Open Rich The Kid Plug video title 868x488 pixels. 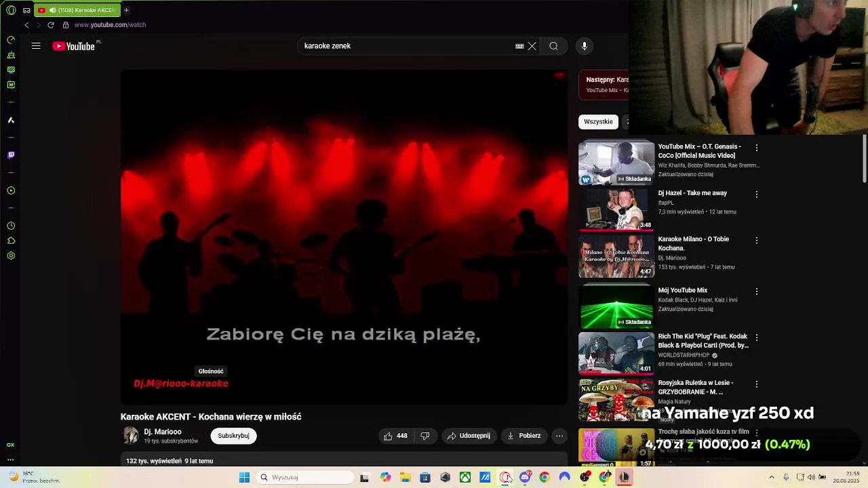tap(703, 341)
